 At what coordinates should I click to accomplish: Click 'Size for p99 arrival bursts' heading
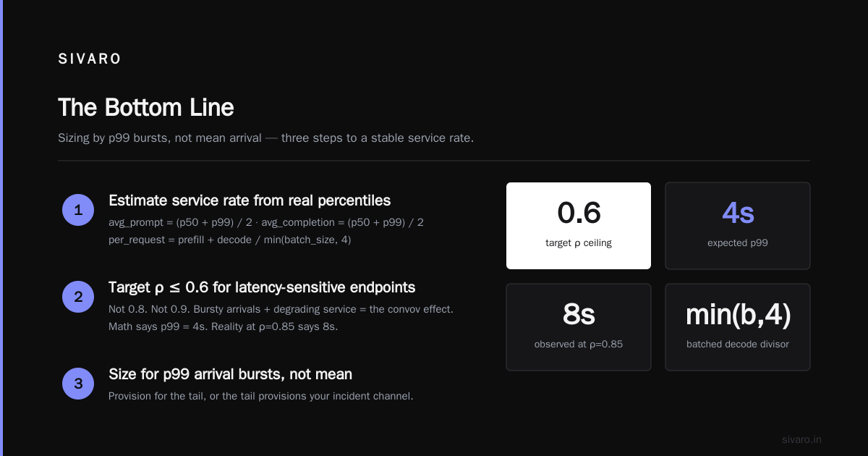[x=230, y=374]
